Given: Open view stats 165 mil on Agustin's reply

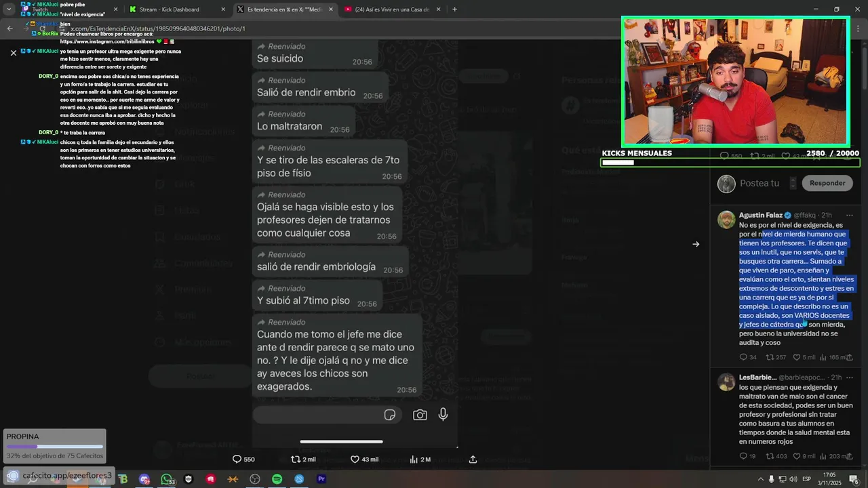Looking at the screenshot, I should click(x=833, y=357).
